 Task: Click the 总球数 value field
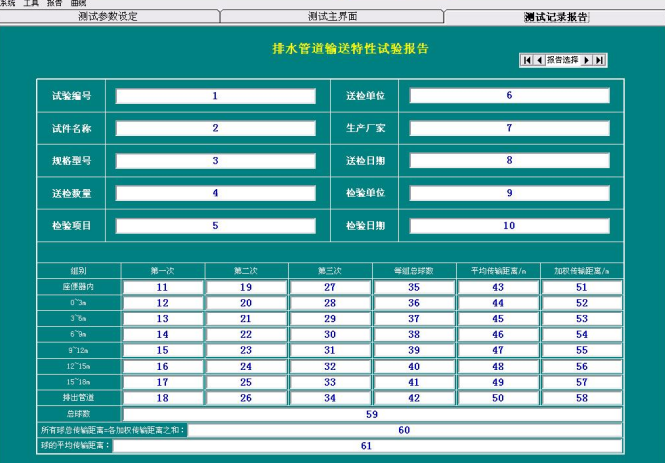372,413
